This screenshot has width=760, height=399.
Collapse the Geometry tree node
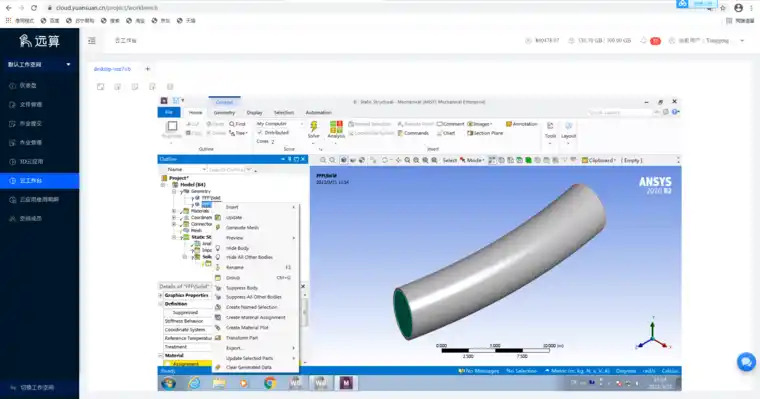pos(174,191)
